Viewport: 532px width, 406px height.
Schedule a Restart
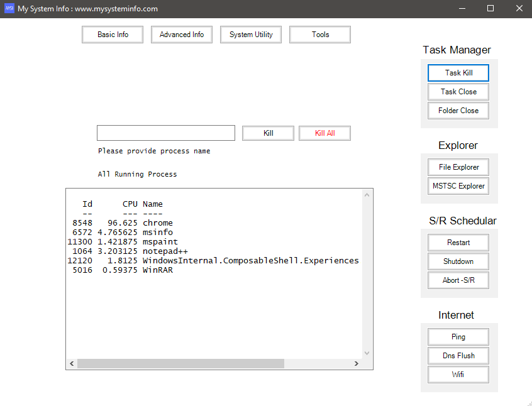tap(458, 243)
